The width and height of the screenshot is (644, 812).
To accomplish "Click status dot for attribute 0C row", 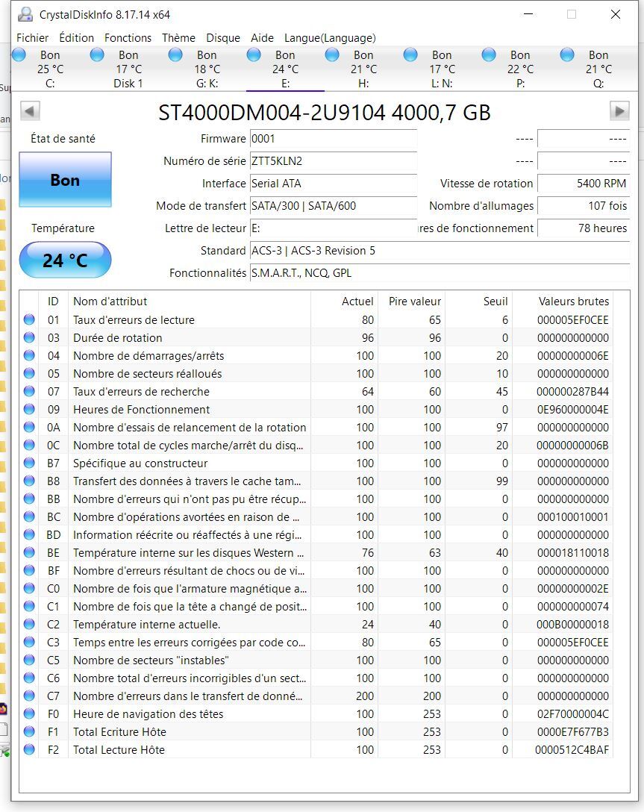I will pos(29,445).
